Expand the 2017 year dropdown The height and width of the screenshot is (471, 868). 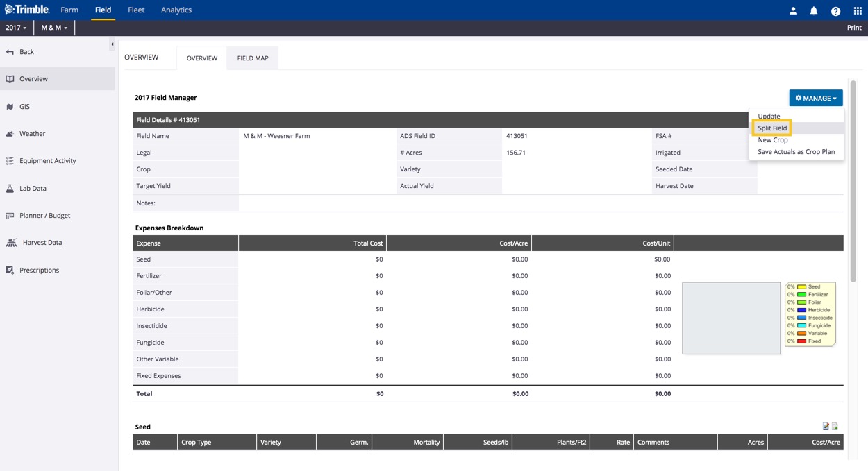(x=16, y=28)
